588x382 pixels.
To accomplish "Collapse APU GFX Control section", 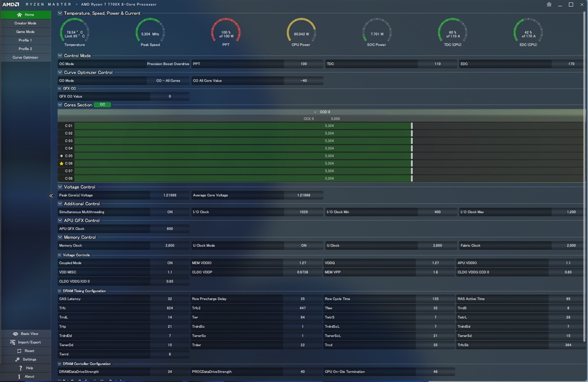I will (60, 220).
